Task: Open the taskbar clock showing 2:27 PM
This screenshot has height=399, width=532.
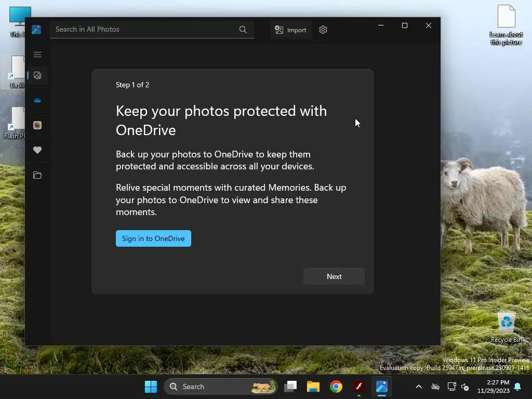Action: 494,387
